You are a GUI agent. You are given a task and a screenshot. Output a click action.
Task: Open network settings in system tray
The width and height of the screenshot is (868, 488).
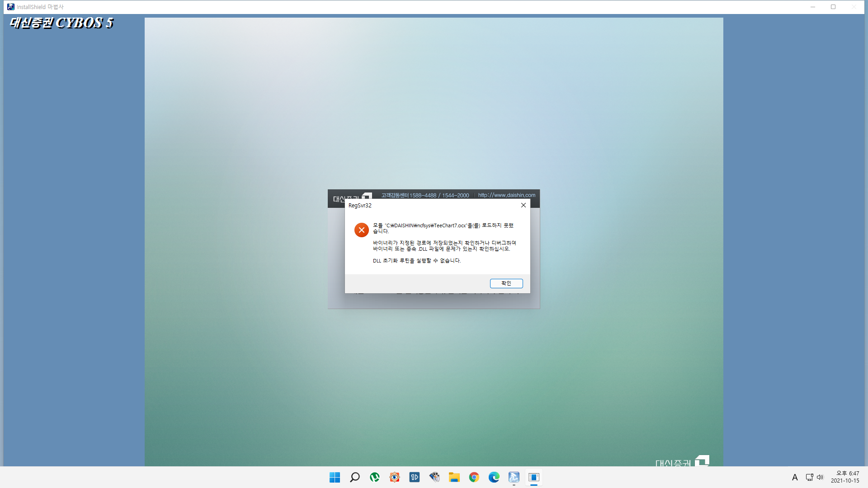809,477
